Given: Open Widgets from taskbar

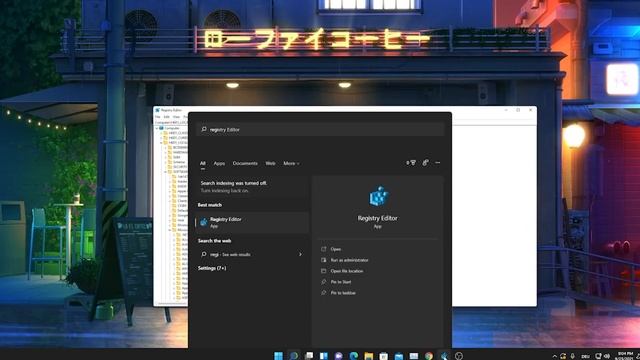Looking at the screenshot, I should (x=324, y=356).
